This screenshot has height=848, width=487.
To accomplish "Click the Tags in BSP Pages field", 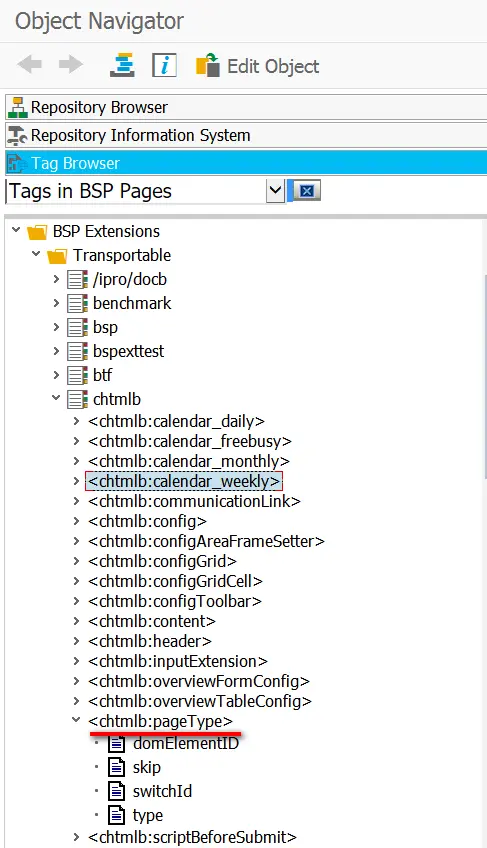I will (136, 191).
